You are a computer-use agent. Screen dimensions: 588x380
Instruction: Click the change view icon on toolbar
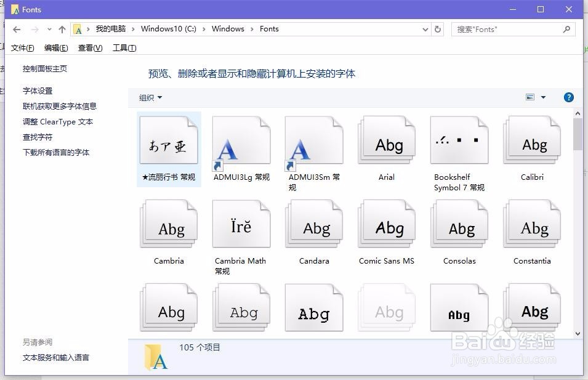(x=530, y=97)
